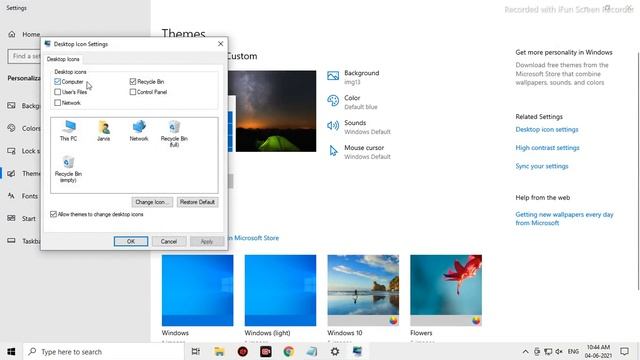Apply the Flowers theme thumbnail
Screen dimensions: 640x360
point(446,290)
